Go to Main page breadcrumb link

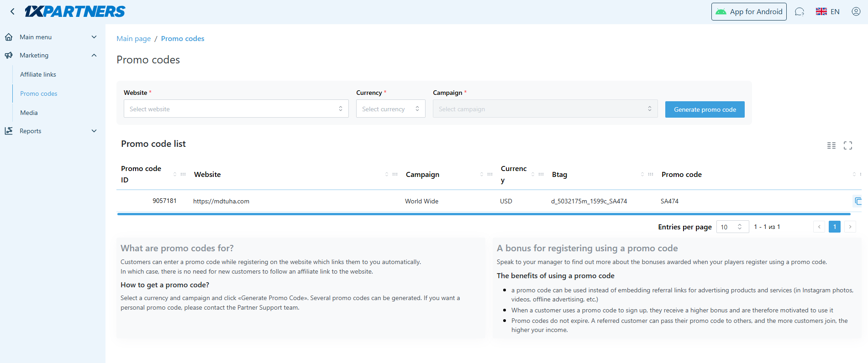point(134,39)
